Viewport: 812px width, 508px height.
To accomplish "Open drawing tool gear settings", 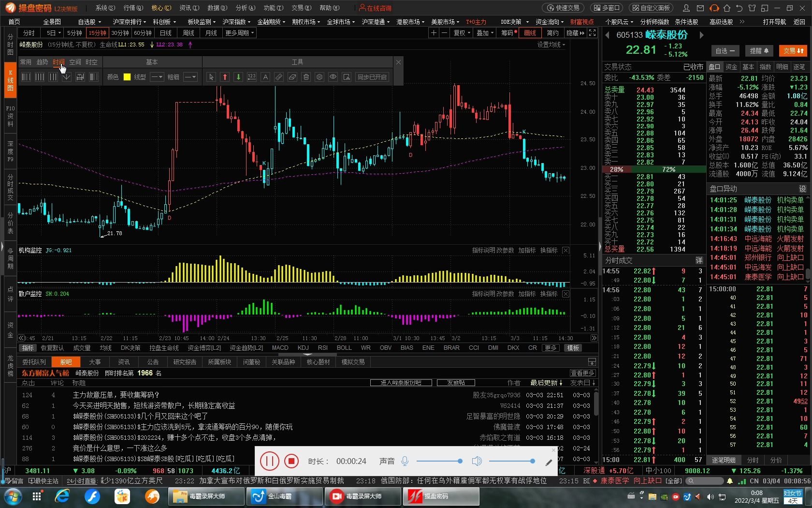I will pyautogui.click(x=319, y=77).
